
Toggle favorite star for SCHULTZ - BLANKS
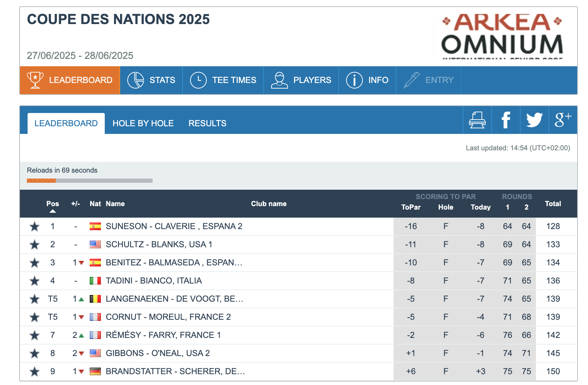(35, 245)
